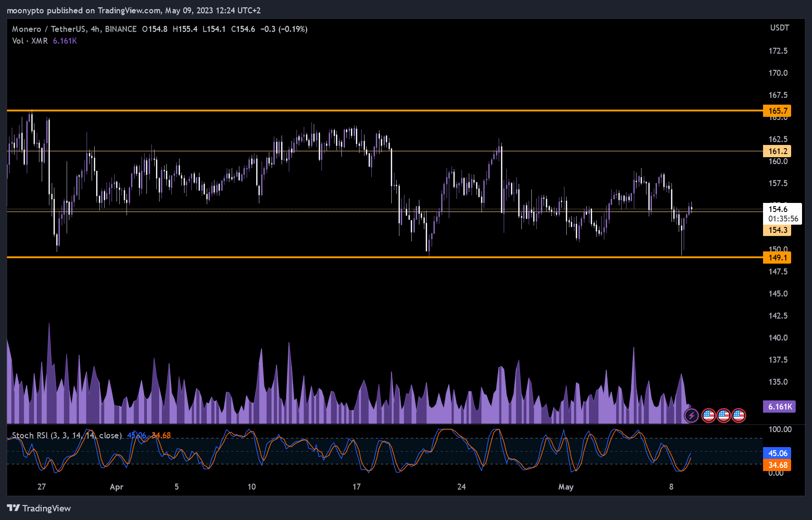The height and width of the screenshot is (520, 812).
Task: Click the 147.5 price axis label
Action: click(x=778, y=272)
